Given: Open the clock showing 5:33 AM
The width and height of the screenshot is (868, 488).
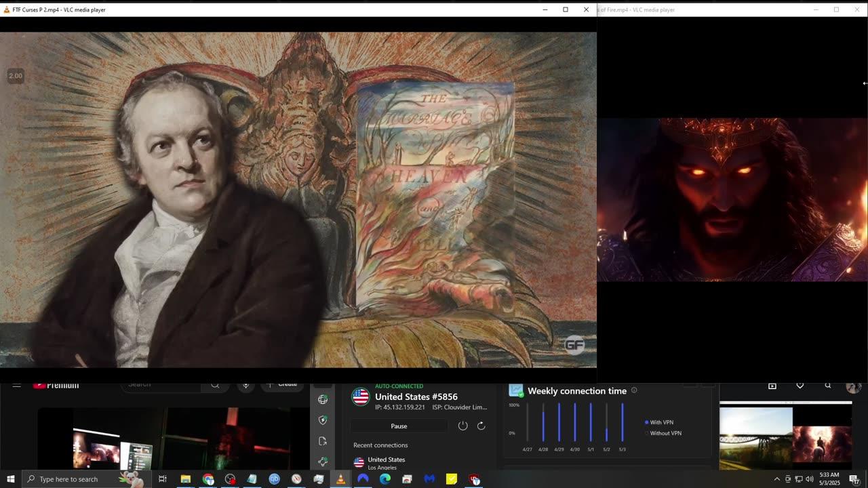Looking at the screenshot, I should [829, 479].
